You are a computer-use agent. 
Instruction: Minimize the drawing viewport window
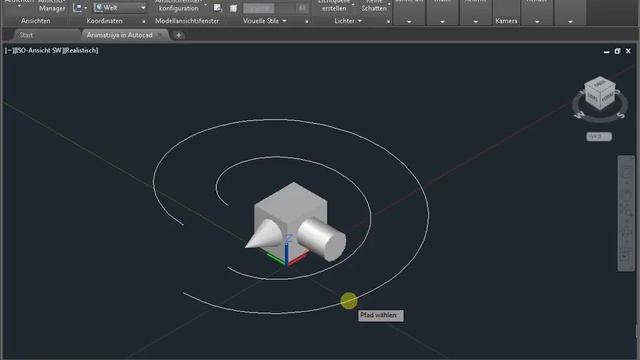pyautogui.click(x=607, y=51)
